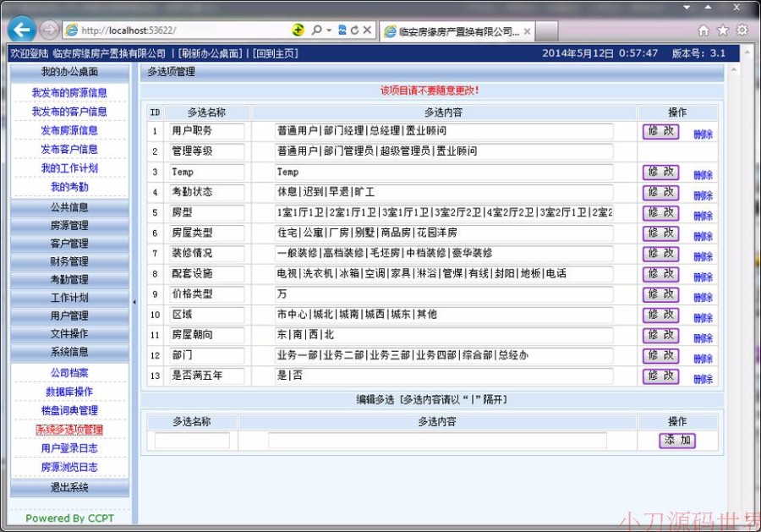Open 房源浏览日志 in sidebar
Screen dimensions: 761x532
69,467
